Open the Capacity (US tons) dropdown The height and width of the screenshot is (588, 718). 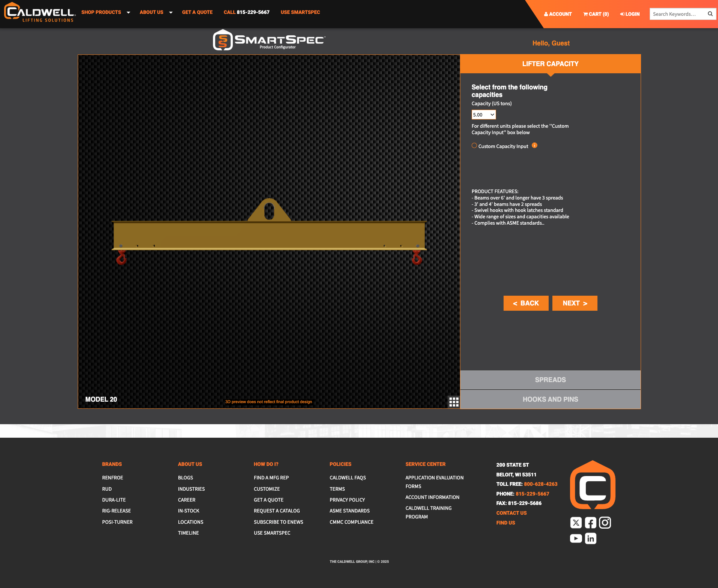[484, 114]
